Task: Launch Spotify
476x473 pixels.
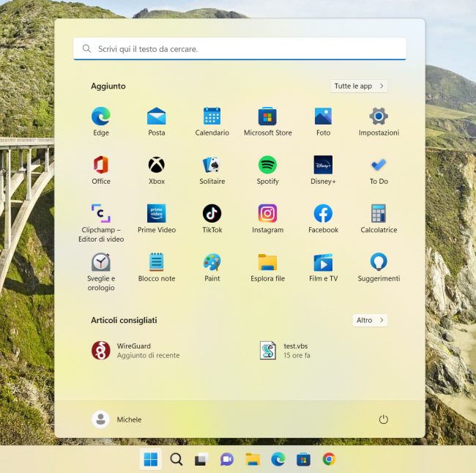Action: tap(267, 170)
